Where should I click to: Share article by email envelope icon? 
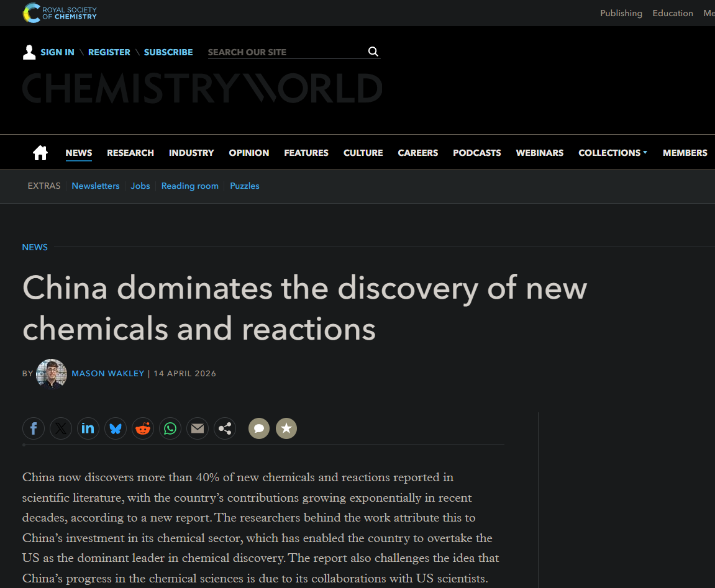tap(198, 428)
